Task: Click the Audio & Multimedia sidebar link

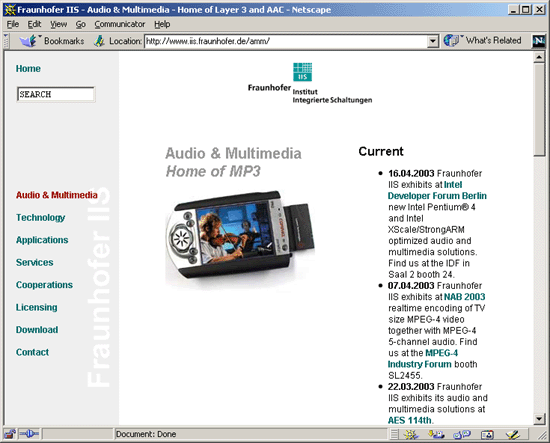Action: 56,195
